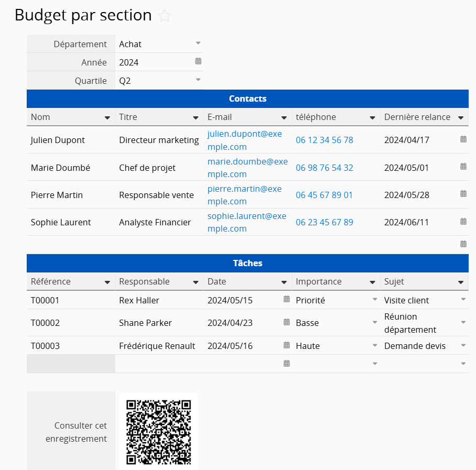Open the Référence column menu arrow
The image size is (476, 470).
pos(107,282)
